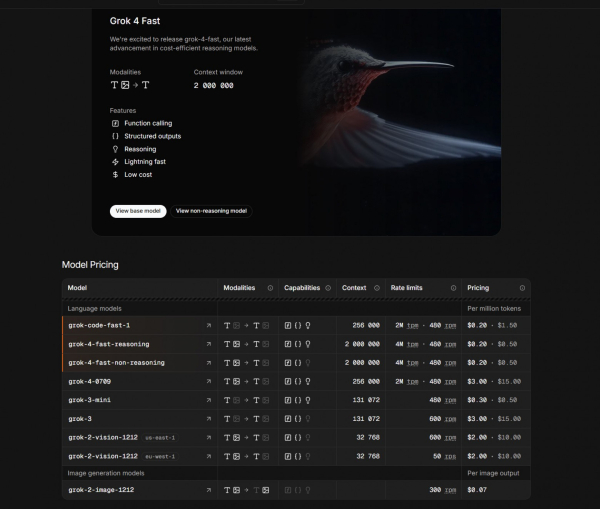Image resolution: width=600 pixels, height=509 pixels.
Task: Open grok-code-fast-1 via its arrow icon
Action: pos(209,325)
